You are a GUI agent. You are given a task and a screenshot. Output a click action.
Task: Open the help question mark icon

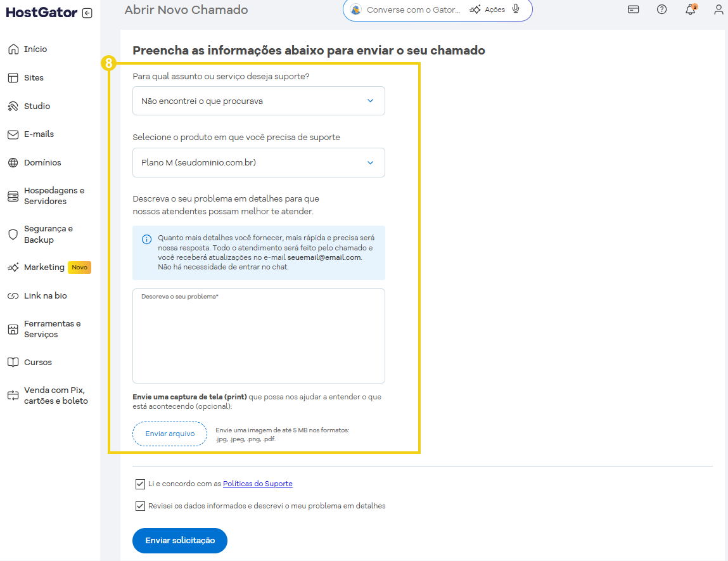coord(661,10)
